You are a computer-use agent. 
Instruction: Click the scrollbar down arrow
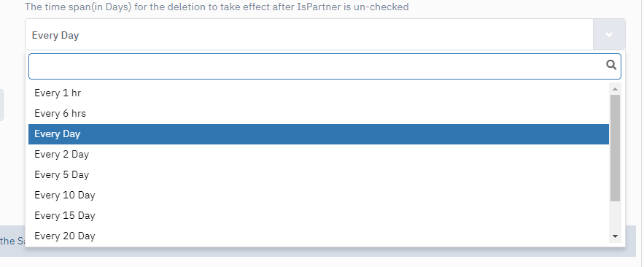(615, 236)
